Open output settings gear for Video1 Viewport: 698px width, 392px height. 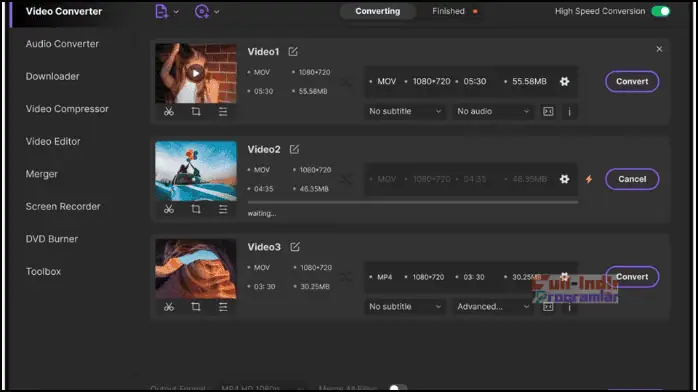click(x=564, y=81)
